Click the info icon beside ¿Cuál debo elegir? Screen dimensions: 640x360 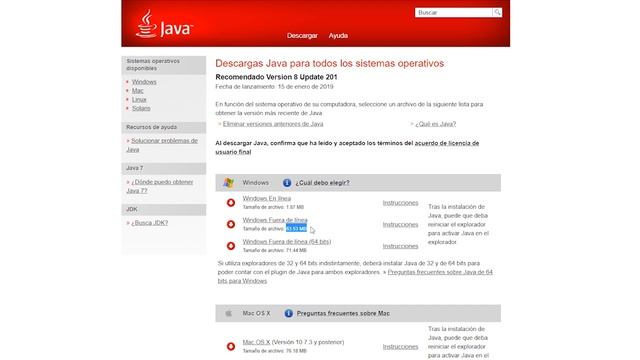coord(287,183)
